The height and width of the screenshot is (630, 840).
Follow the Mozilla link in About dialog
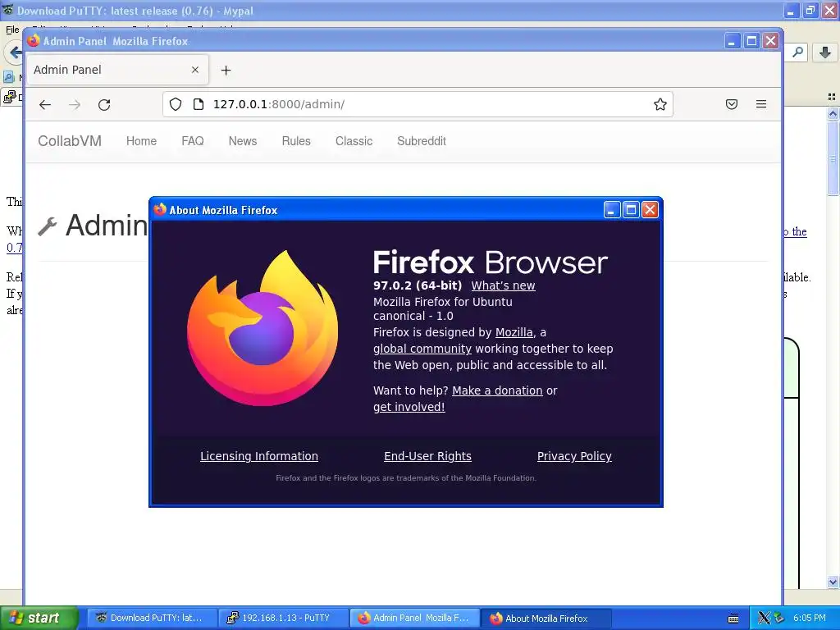tap(514, 332)
